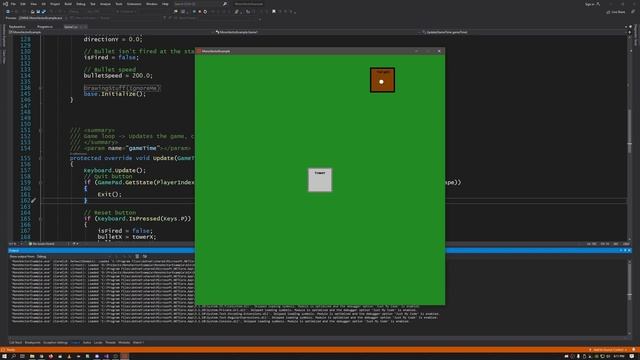640x360 pixels.
Task: Switch to the Autos tab
Action: pyautogui.click(x=87, y=343)
